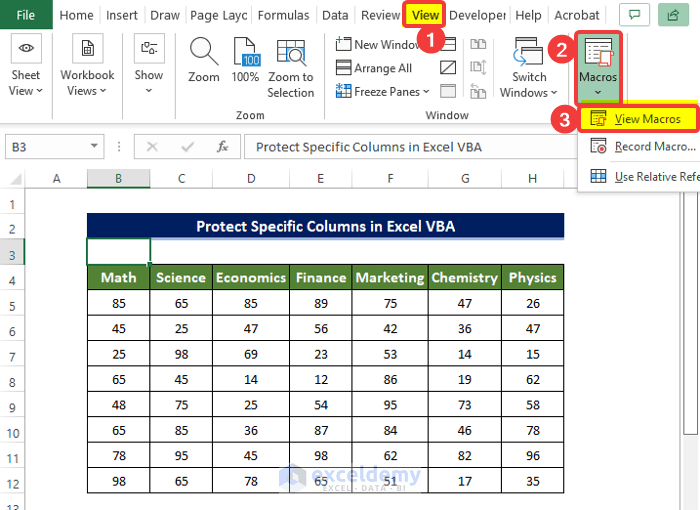Select the Physics header cell

(x=533, y=277)
